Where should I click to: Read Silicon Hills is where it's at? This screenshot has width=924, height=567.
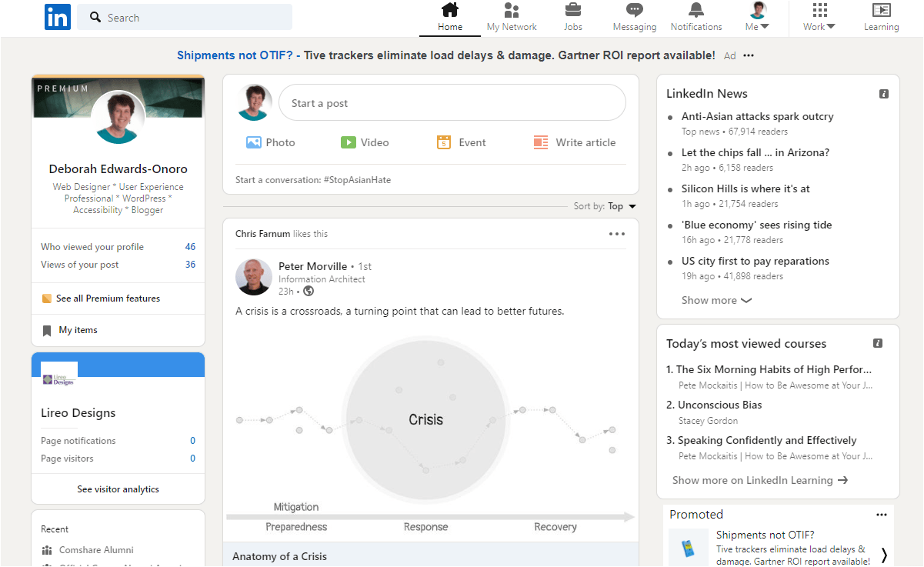click(746, 189)
